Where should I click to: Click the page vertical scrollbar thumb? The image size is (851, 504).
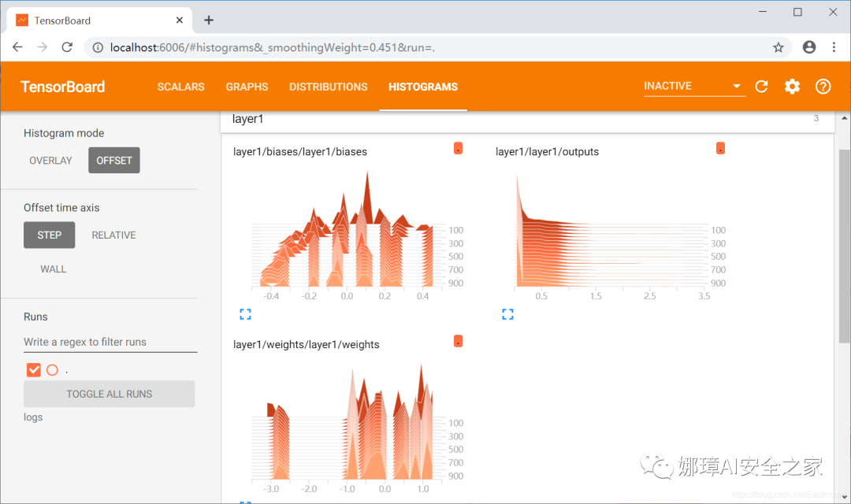845,246
